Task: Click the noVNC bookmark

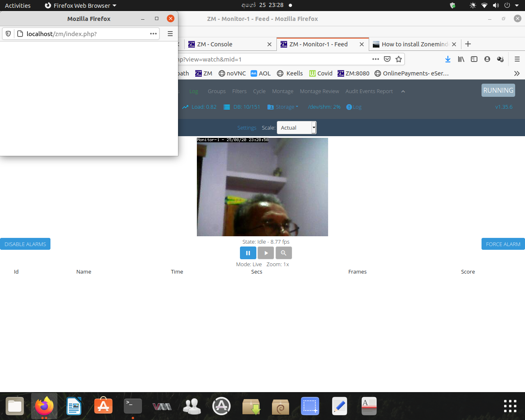Action: [232, 73]
